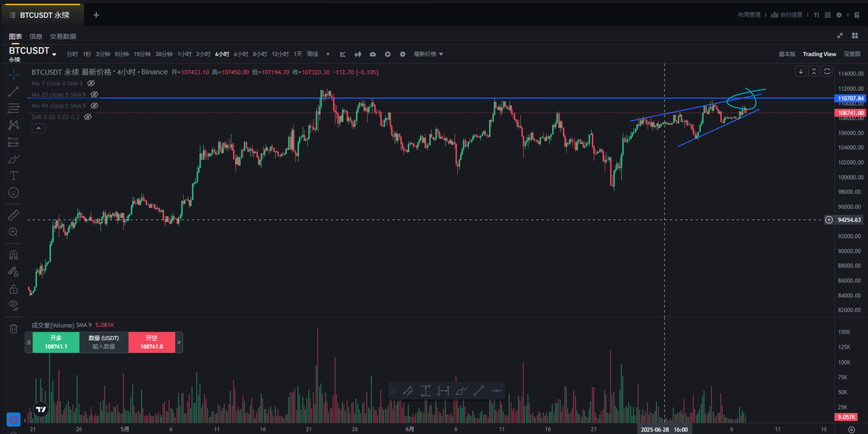
Task: Open the four-square grid layout icon
Action: coord(828,14)
